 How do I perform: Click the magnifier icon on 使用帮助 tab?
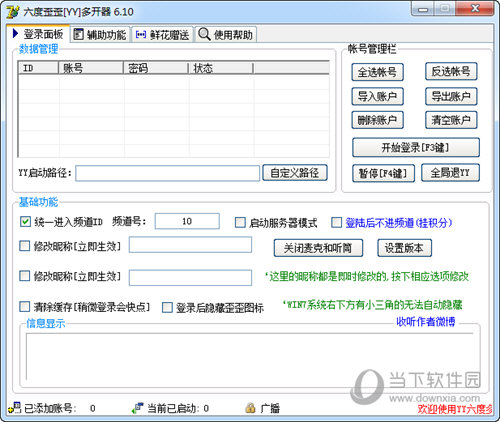tap(204, 34)
